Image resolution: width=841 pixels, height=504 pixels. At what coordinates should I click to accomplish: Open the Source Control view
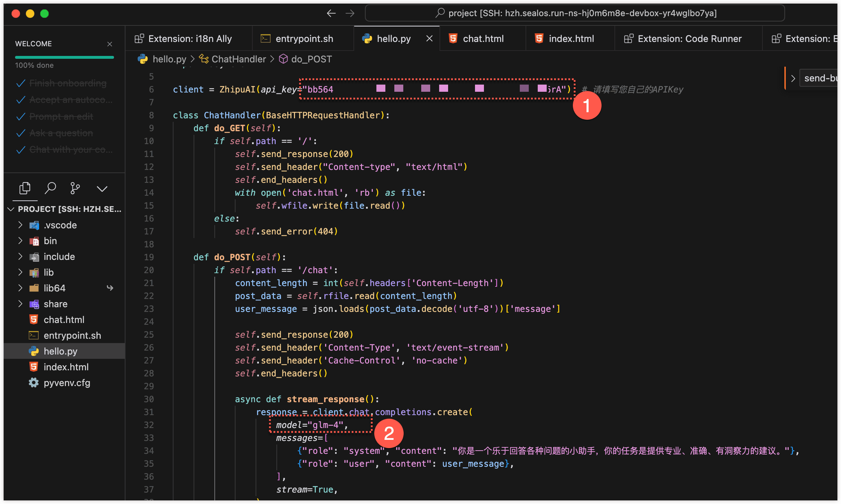pos(75,188)
